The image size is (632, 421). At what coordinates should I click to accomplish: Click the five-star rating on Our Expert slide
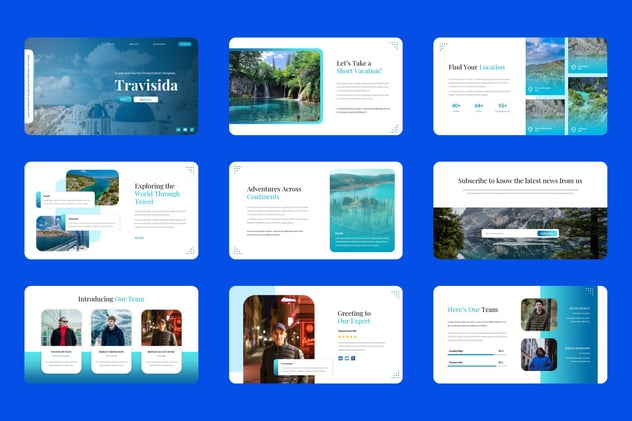click(x=347, y=336)
